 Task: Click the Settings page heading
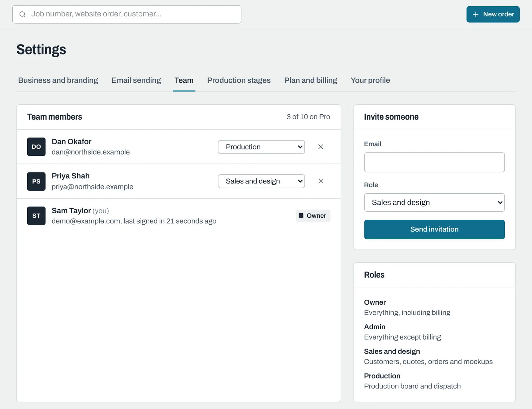click(x=41, y=50)
